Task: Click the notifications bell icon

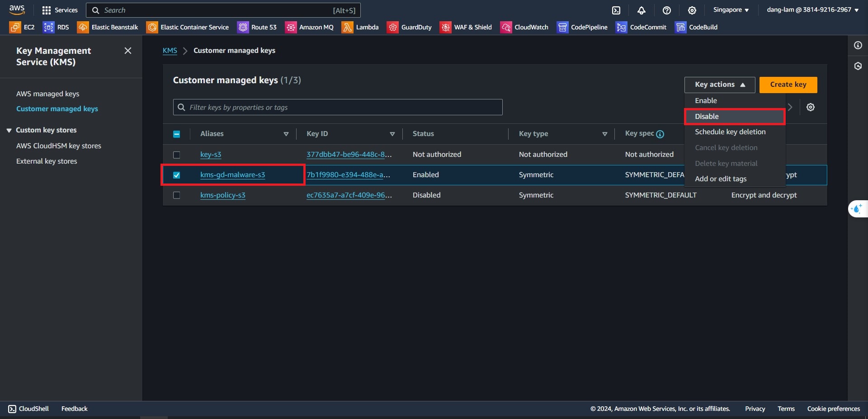Action: tap(642, 10)
